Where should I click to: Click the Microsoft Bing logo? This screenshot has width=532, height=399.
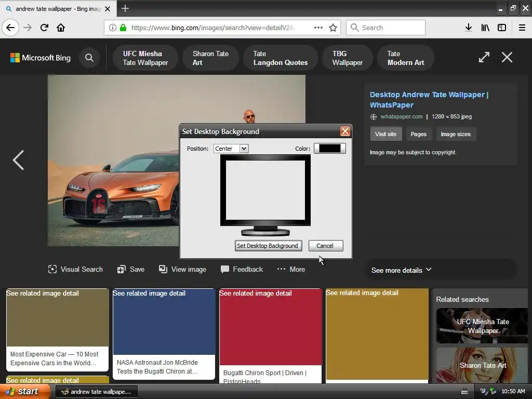pos(41,58)
